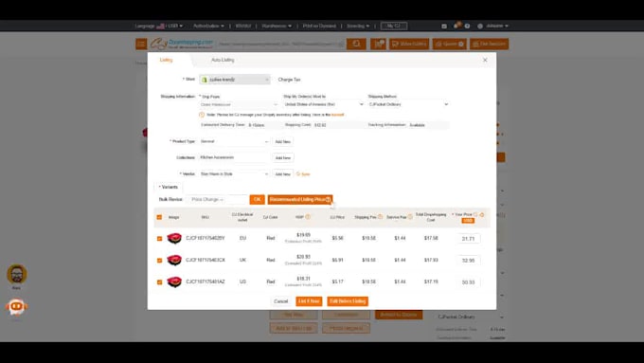This screenshot has width=644, height=363.
Task: Click the orange icon after Your Price
Action: click(482, 214)
